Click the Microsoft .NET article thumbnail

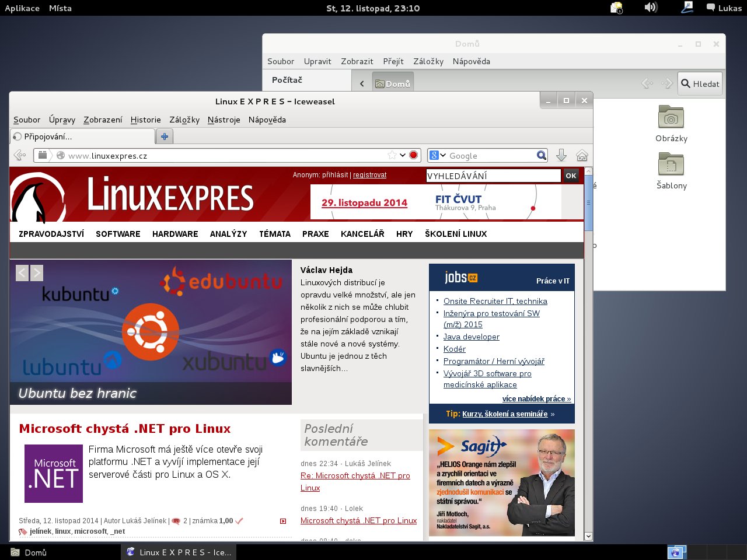click(54, 474)
